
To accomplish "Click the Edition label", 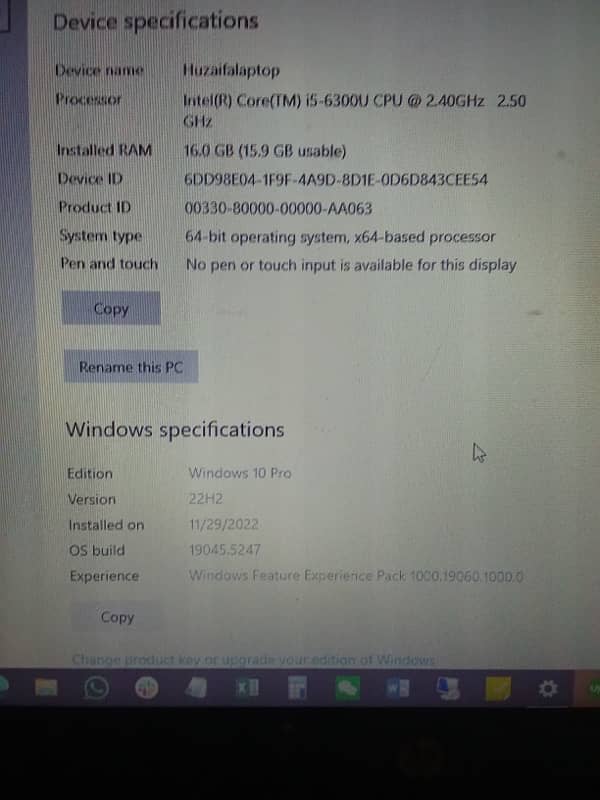I will click(90, 473).
